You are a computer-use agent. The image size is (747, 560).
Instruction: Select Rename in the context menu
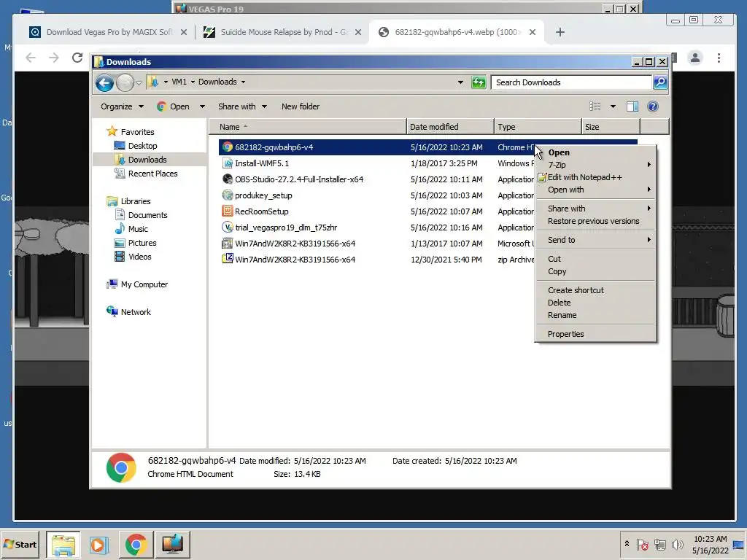tap(595, 315)
